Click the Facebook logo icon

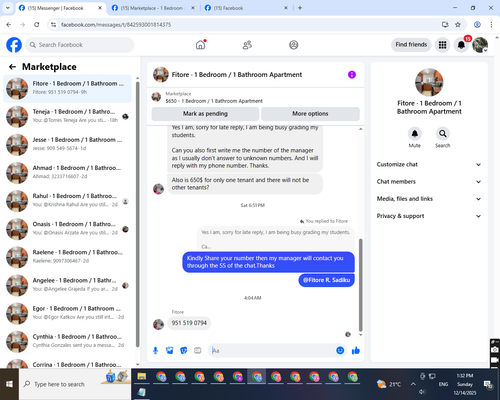pos(14,45)
